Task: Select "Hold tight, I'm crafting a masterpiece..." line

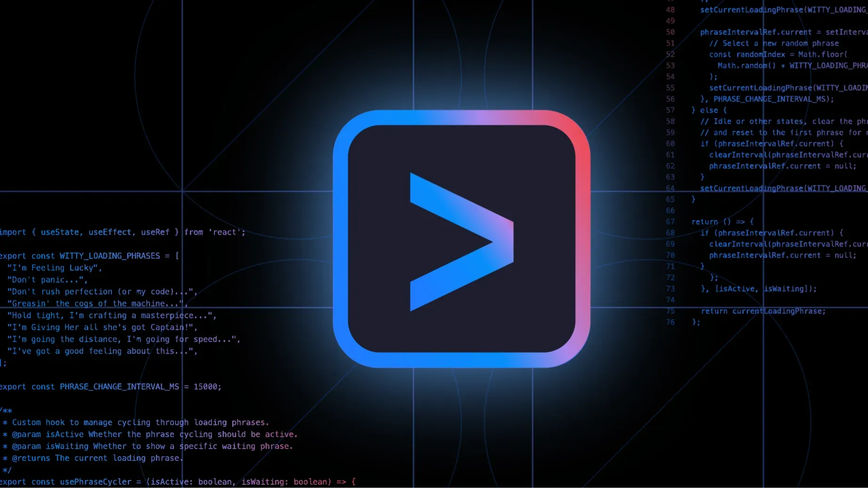Action: [x=111, y=315]
